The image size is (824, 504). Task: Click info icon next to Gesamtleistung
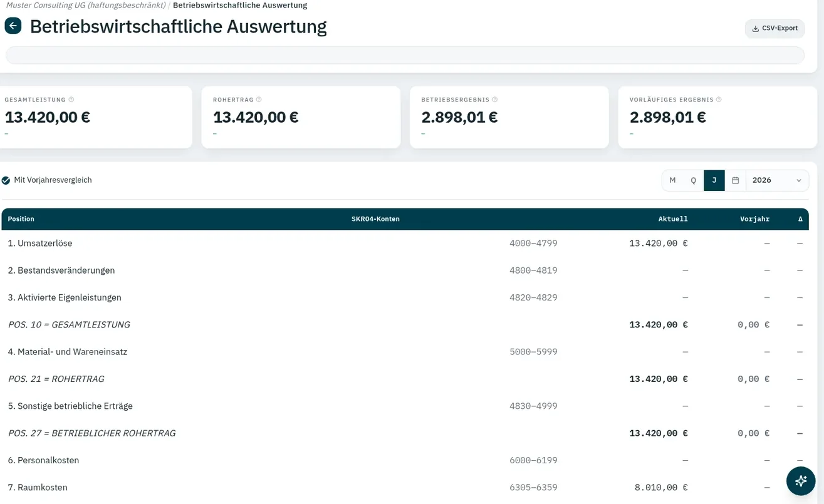(71, 100)
